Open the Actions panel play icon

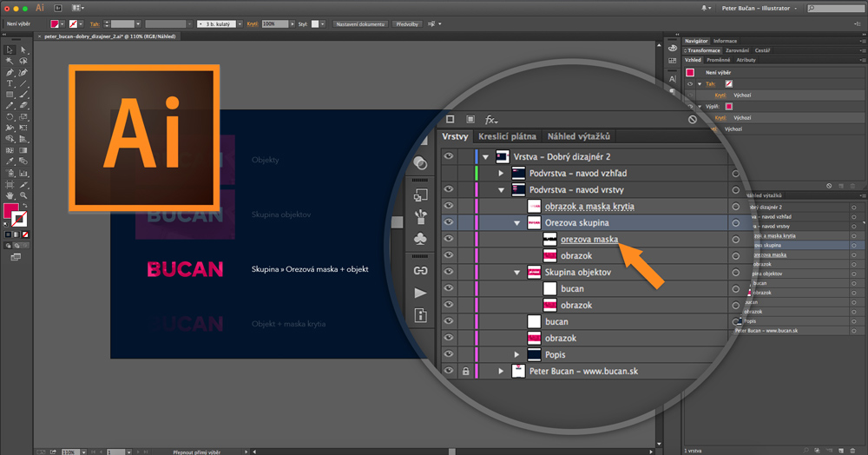pos(420,293)
